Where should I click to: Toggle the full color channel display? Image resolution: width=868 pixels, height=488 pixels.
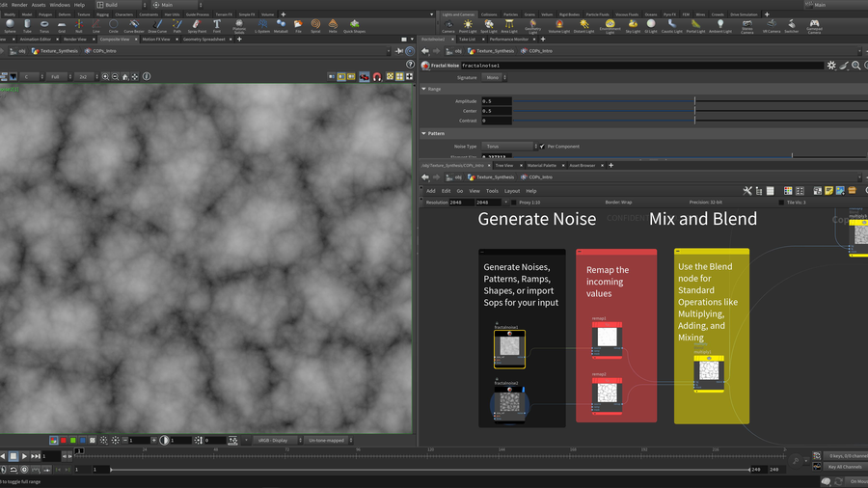pos(54,441)
